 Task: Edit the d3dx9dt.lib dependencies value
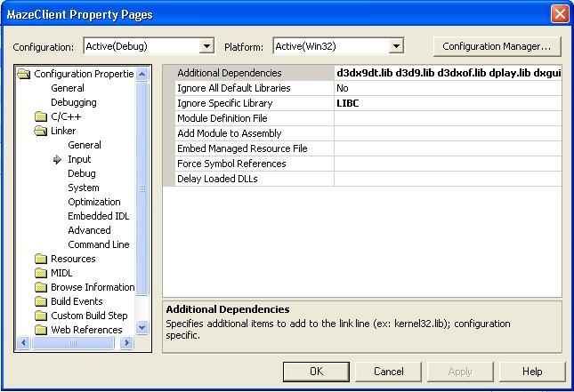(x=448, y=73)
